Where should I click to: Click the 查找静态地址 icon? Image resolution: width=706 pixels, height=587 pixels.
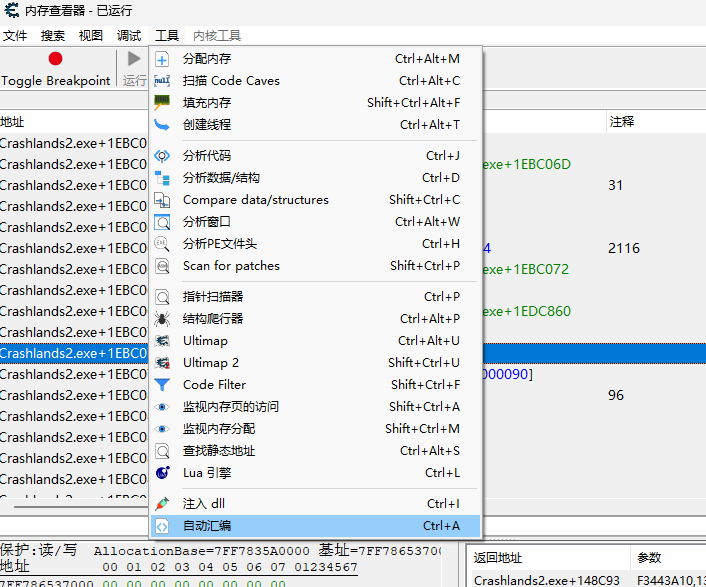[162, 451]
